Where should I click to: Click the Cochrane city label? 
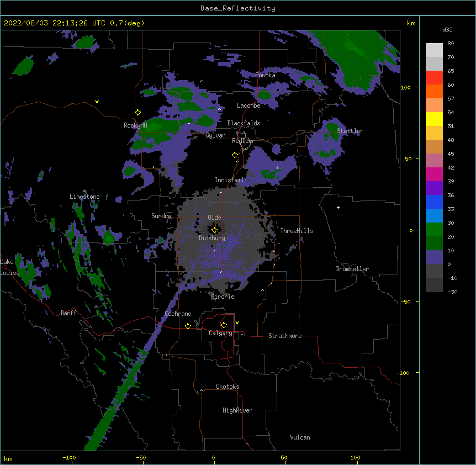(178, 314)
